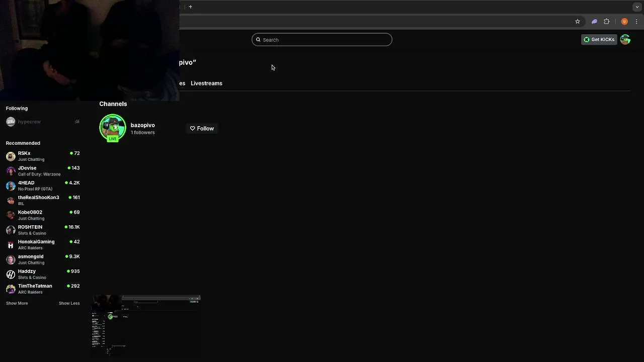Click the TimTheTatman avatar
Image resolution: width=644 pixels, height=362 pixels.
[11, 289]
